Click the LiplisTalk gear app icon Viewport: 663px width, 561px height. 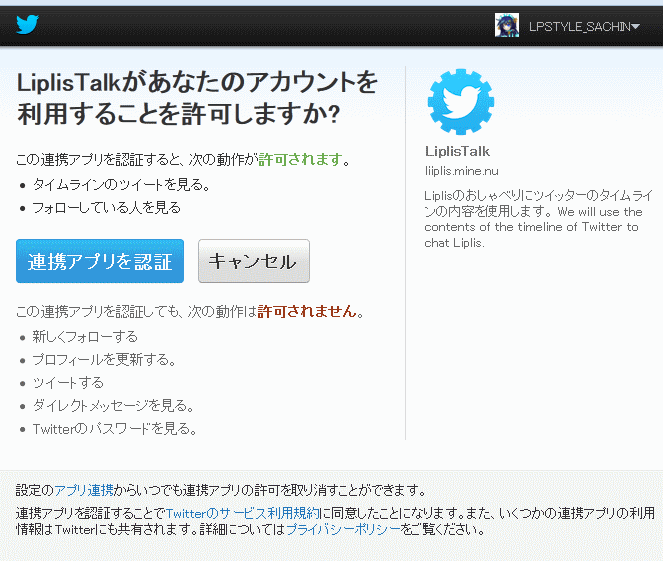point(461,102)
